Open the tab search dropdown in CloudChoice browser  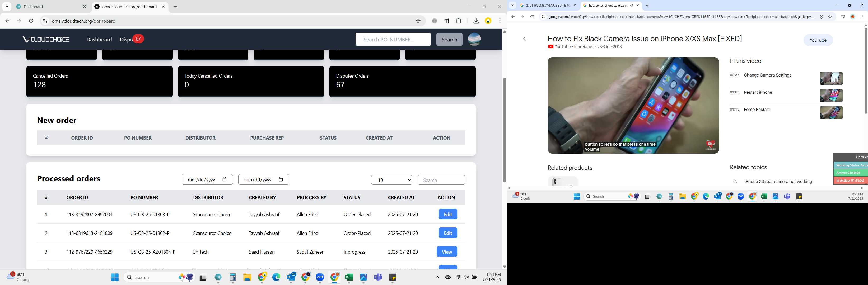coord(7,7)
